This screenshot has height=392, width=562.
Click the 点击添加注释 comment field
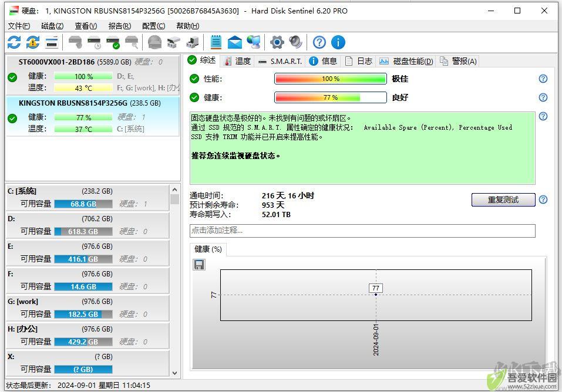(x=362, y=231)
